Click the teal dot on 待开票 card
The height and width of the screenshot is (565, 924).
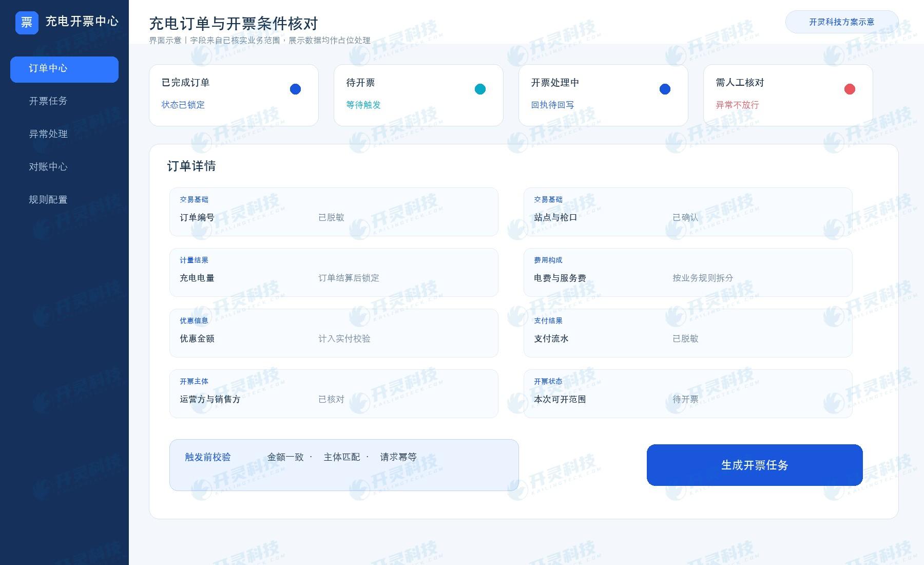pos(480,89)
